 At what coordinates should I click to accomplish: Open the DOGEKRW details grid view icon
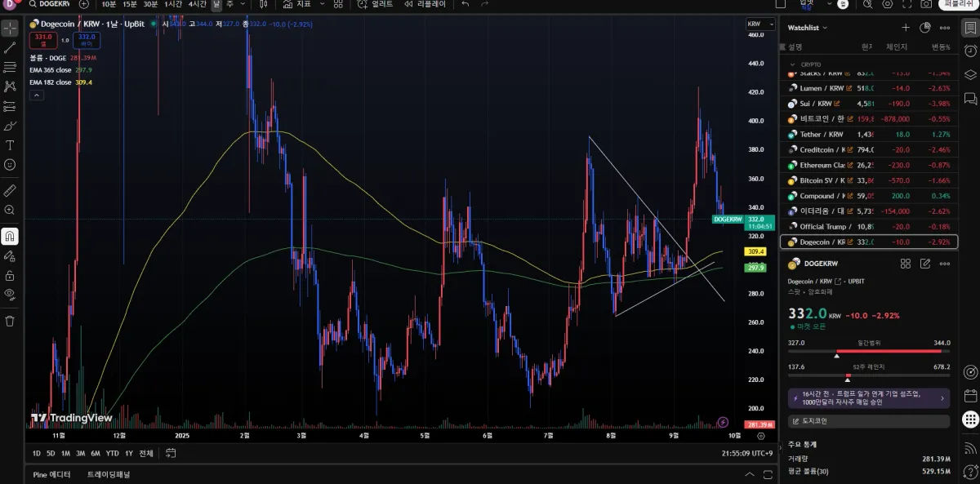pyautogui.click(x=906, y=264)
